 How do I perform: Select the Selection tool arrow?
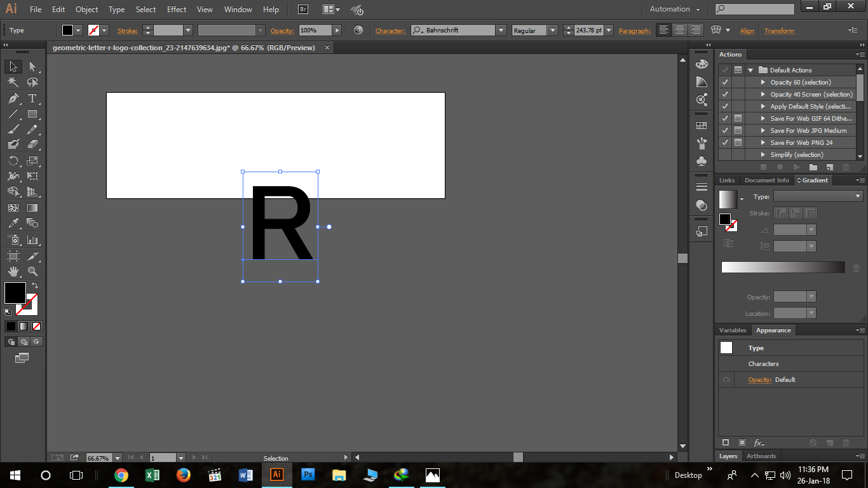pyautogui.click(x=13, y=67)
